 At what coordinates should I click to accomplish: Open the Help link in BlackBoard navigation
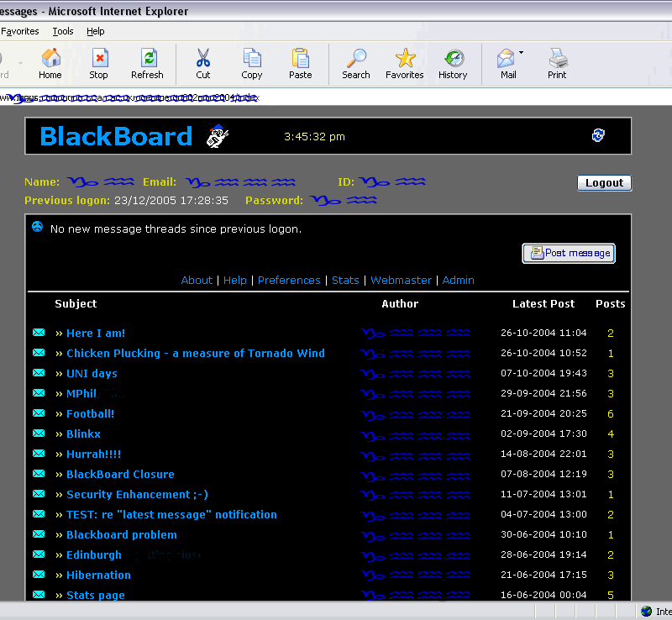(x=235, y=281)
